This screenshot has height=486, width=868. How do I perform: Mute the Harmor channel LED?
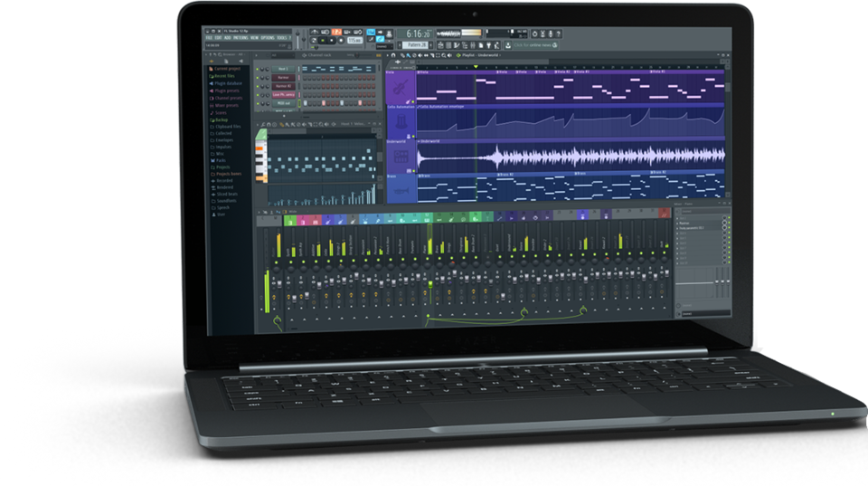point(258,78)
